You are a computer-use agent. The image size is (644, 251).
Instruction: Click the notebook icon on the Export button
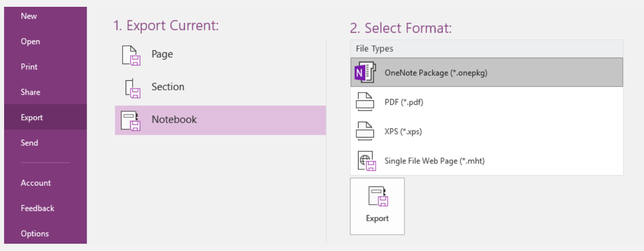pos(378,197)
